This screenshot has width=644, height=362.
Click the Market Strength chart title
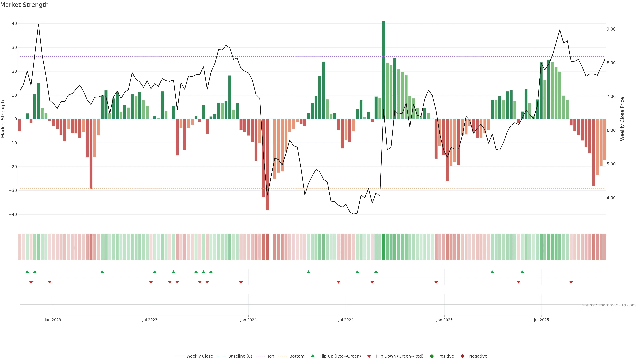(x=24, y=5)
